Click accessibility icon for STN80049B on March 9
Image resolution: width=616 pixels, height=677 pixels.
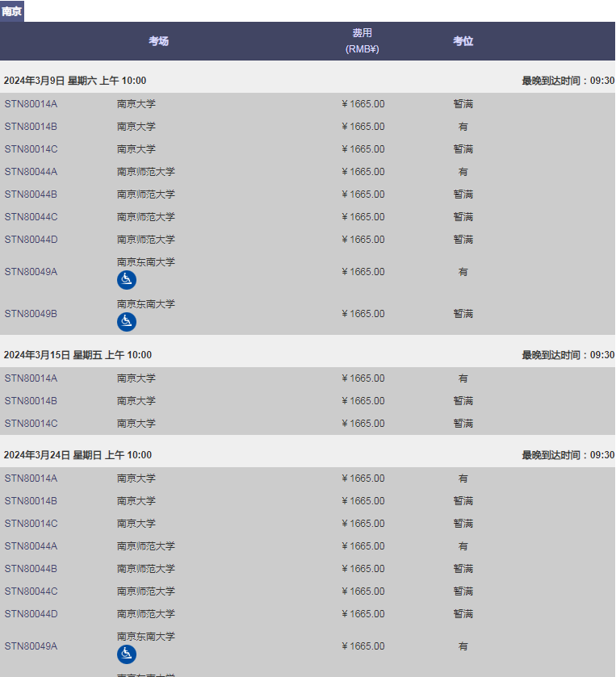[x=127, y=322]
